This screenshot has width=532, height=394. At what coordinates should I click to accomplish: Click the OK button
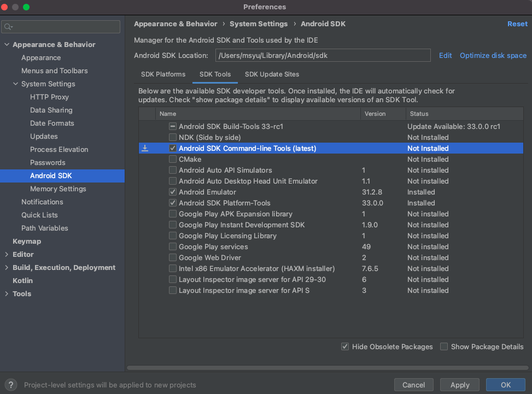pyautogui.click(x=506, y=385)
